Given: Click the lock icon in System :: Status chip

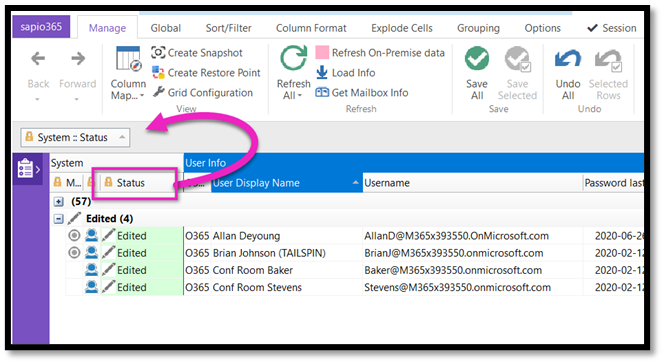Looking at the screenshot, I should pos(29,137).
